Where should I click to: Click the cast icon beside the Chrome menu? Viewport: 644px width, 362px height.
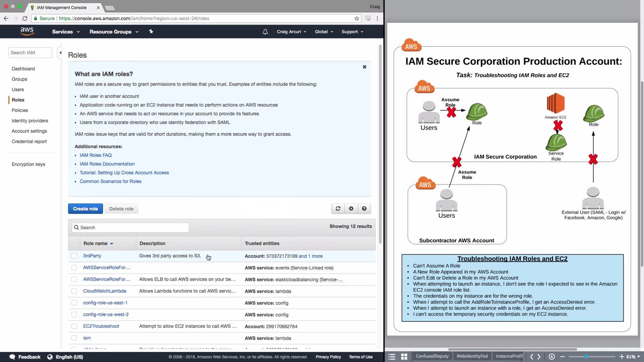368,19
